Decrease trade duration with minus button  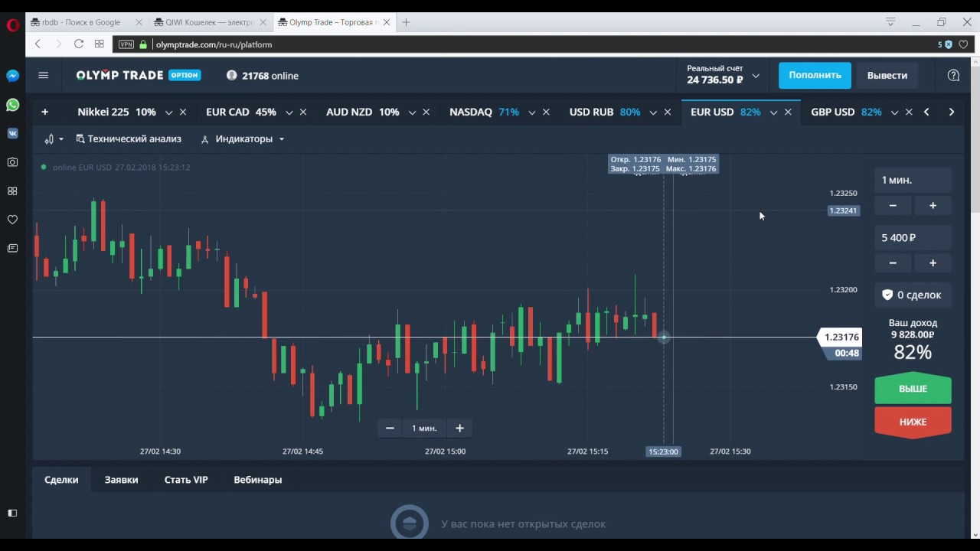coord(893,205)
